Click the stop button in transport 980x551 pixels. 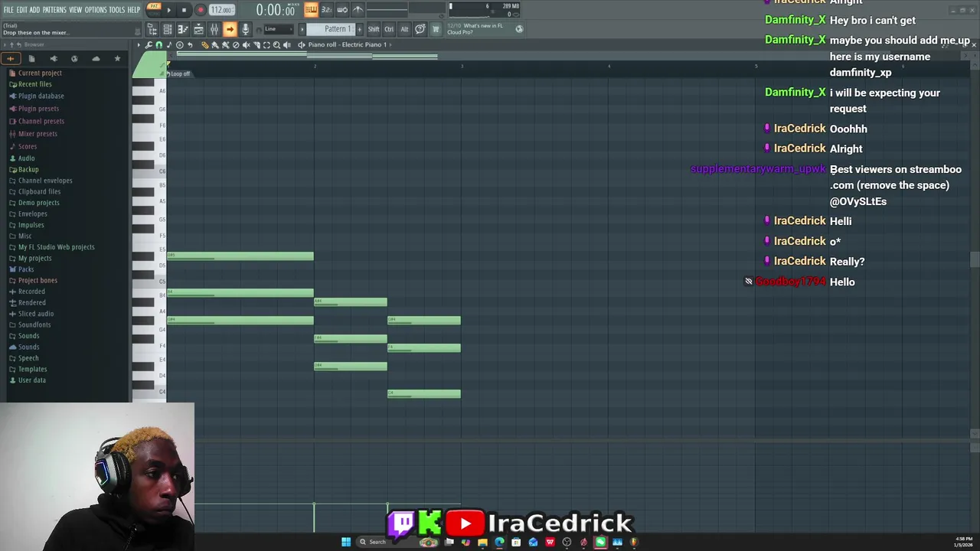point(184,10)
